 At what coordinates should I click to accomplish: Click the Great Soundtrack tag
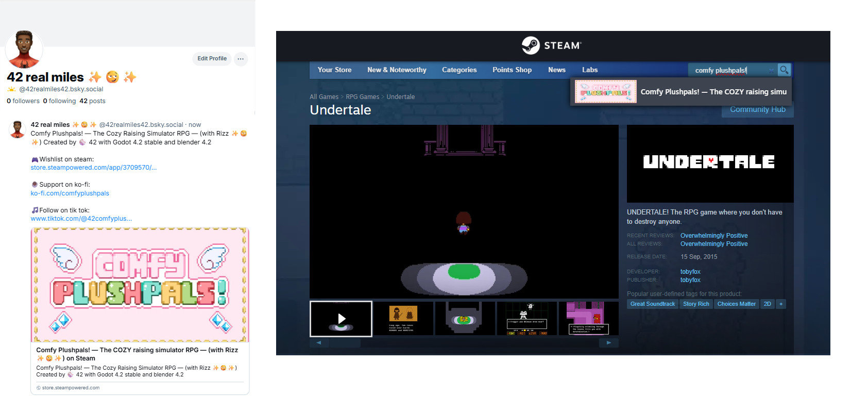click(x=652, y=304)
